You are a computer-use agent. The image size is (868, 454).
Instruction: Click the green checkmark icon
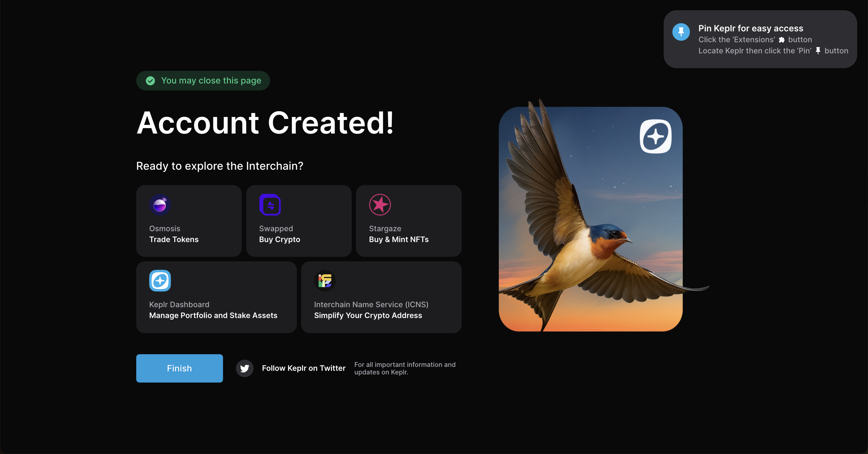150,80
